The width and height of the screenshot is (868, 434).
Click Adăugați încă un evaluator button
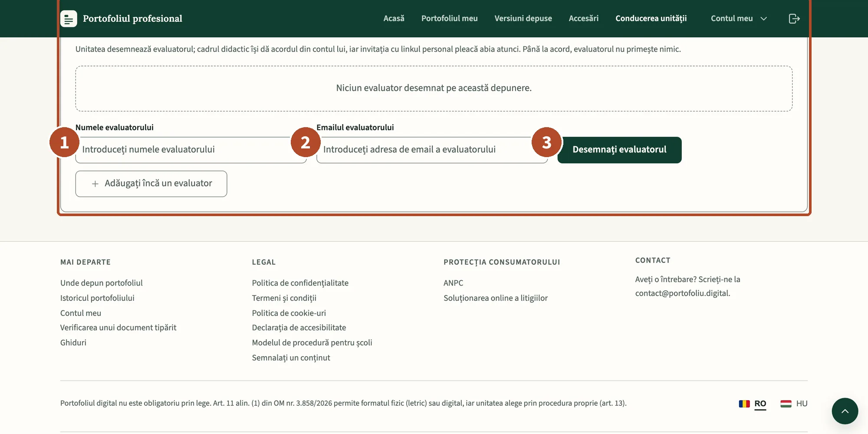[151, 184]
